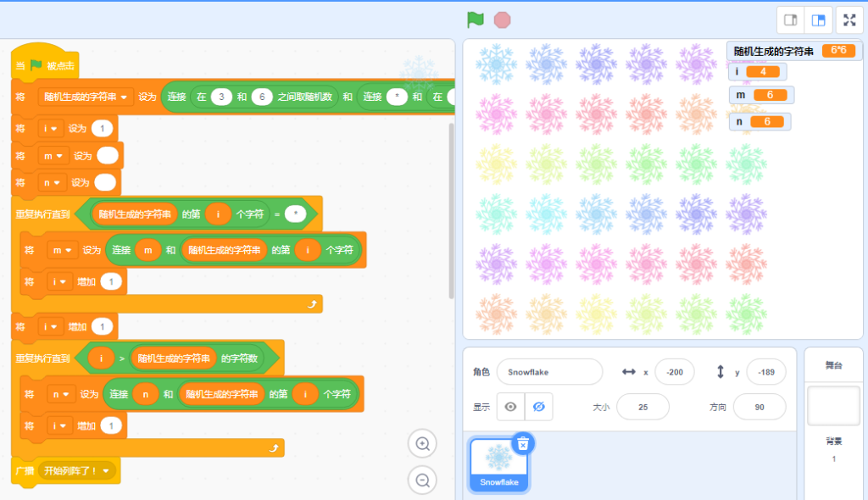Switch to small stage layout
The image size is (868, 500).
coord(791,20)
